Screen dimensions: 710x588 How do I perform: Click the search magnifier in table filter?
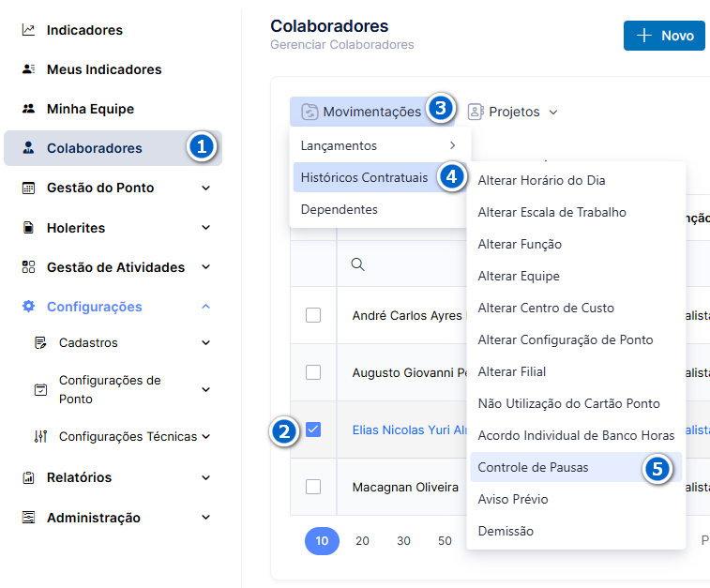click(x=357, y=264)
